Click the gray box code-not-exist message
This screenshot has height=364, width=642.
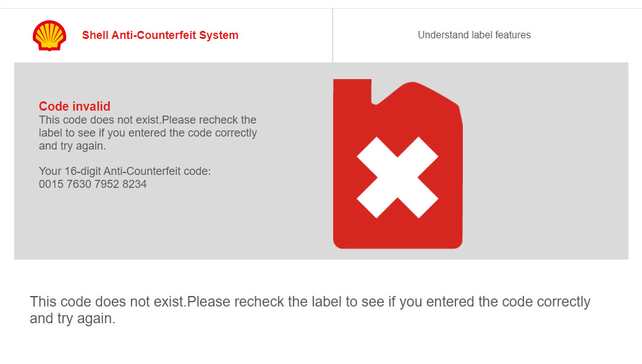[x=148, y=133]
